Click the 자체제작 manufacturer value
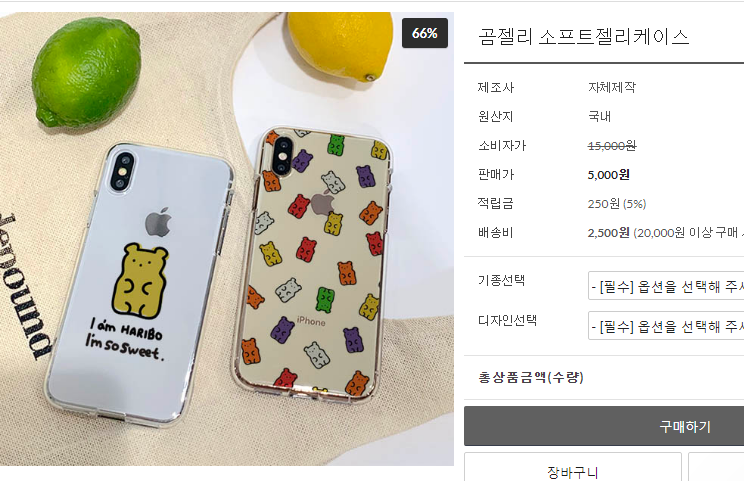 click(612, 87)
